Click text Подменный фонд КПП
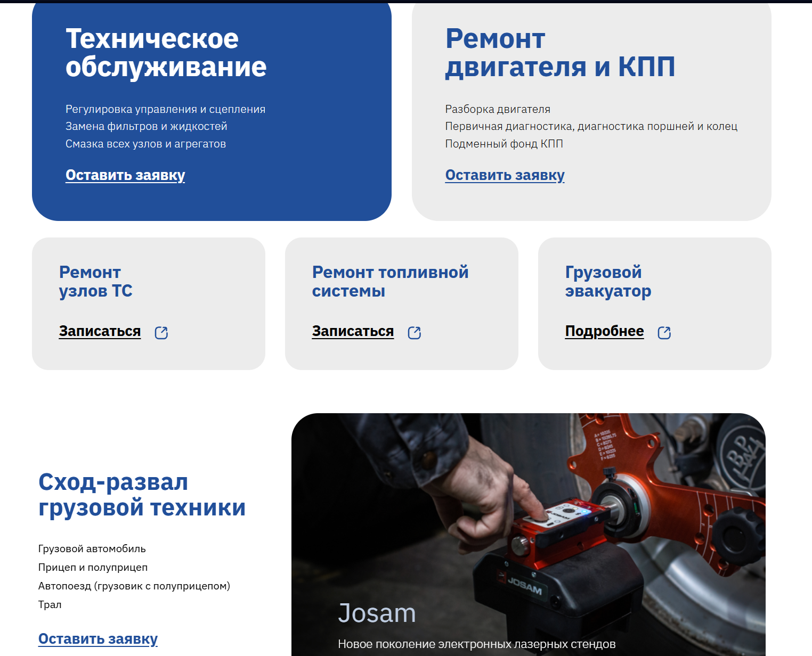 click(x=504, y=144)
